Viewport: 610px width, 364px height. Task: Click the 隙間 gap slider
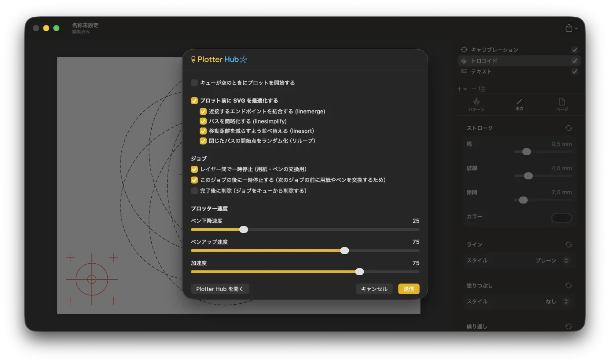(543, 200)
